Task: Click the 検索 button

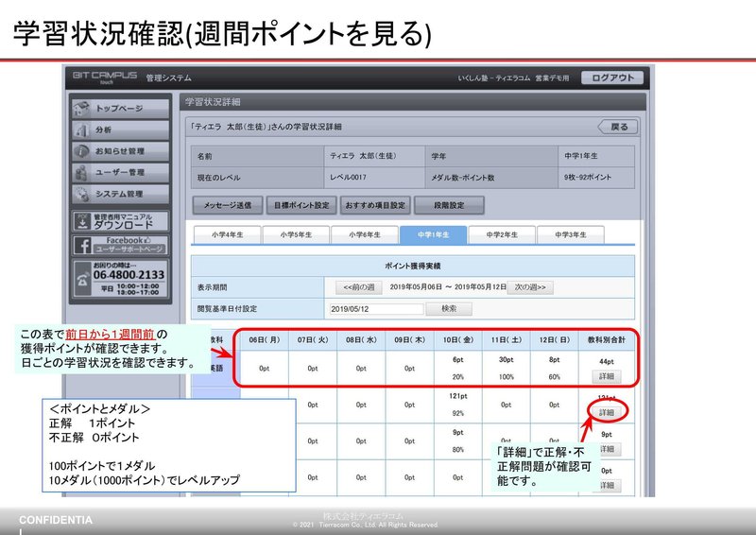Action: [x=449, y=309]
